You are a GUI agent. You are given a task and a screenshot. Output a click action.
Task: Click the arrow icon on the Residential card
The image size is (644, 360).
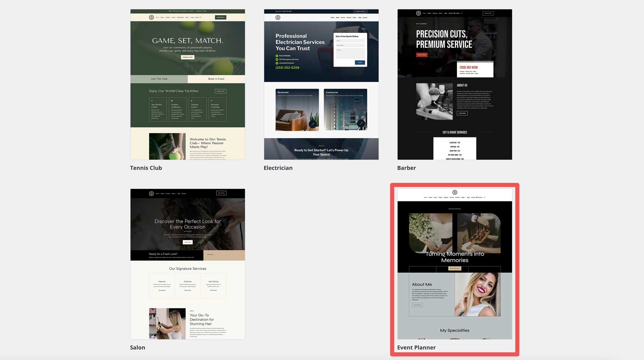(x=313, y=124)
